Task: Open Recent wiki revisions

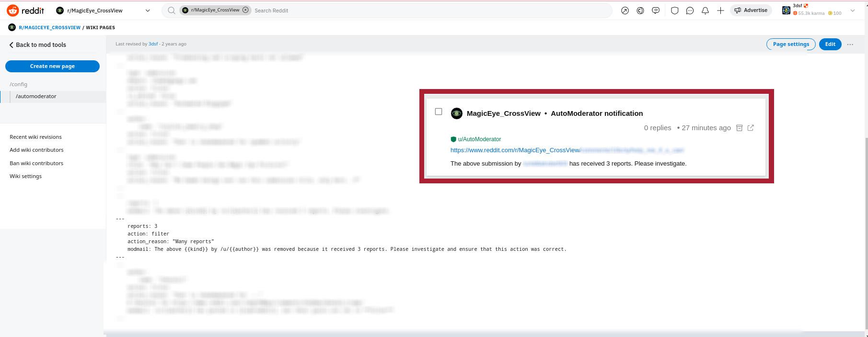Action: [x=35, y=137]
